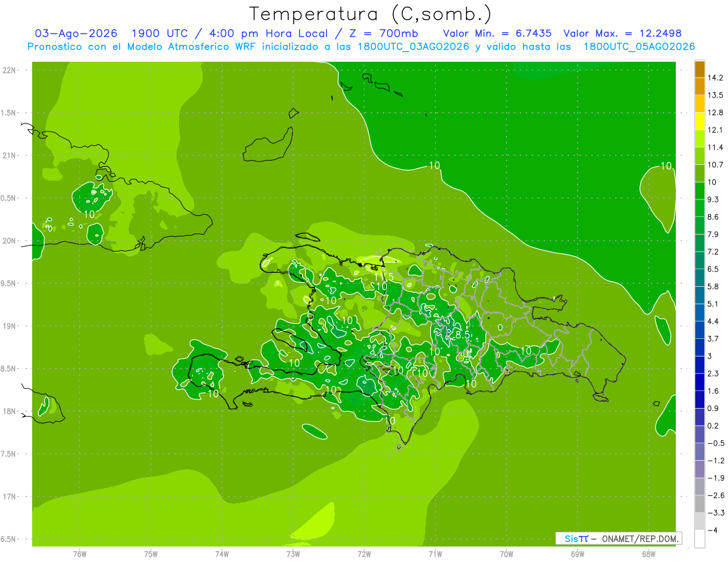The height and width of the screenshot is (562, 728).
Task: Click the colorbar value "6.5"
Action: point(713,269)
